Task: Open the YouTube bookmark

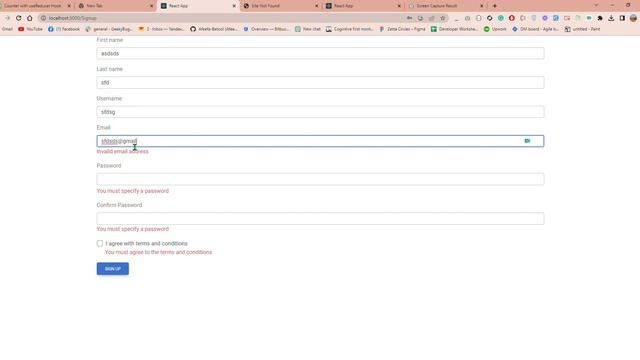Action: 30,29
